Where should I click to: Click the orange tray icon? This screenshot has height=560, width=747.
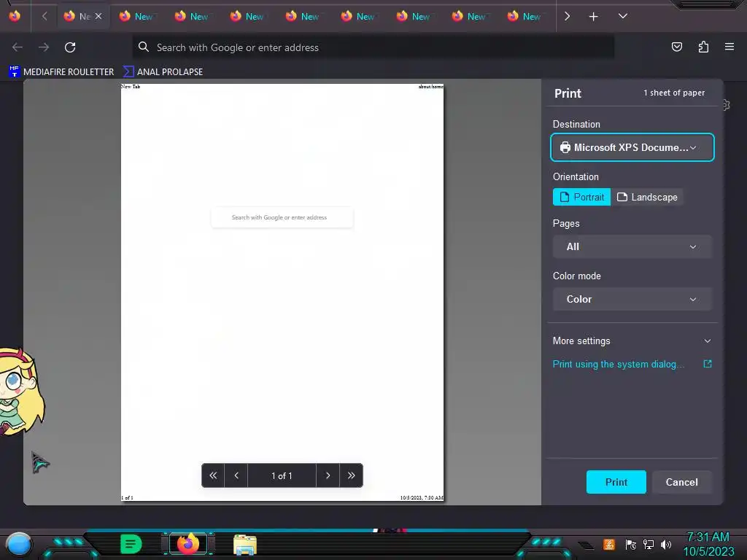609,544
